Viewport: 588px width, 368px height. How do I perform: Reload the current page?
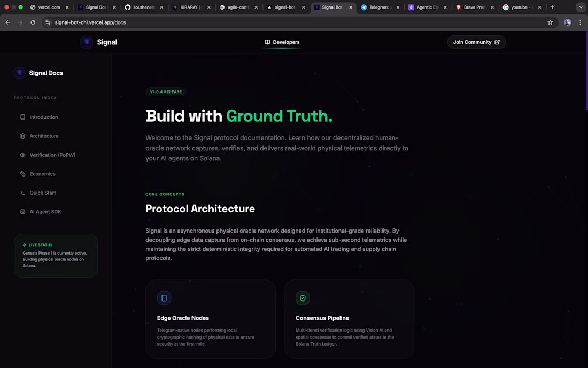(x=33, y=22)
